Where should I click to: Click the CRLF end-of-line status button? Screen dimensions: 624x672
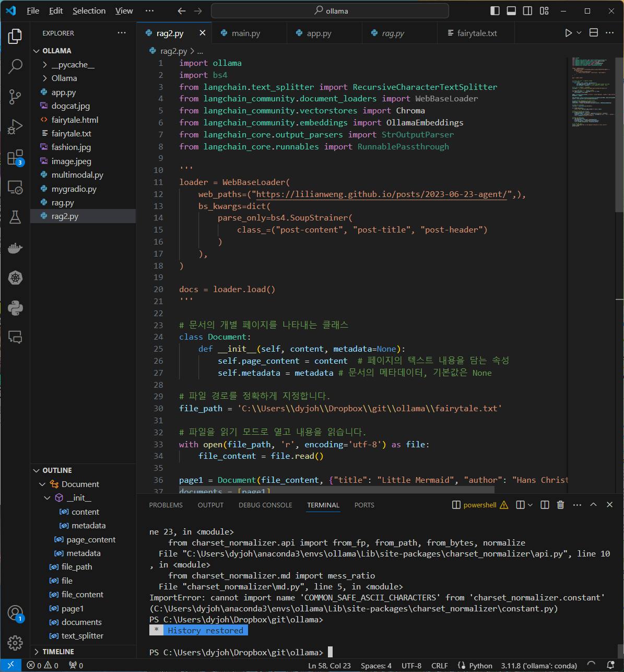439,665
